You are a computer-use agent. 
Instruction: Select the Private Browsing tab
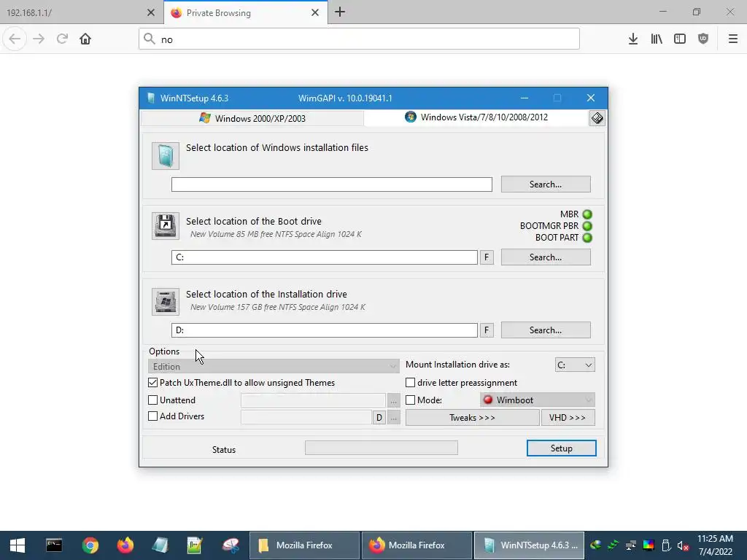pos(239,12)
